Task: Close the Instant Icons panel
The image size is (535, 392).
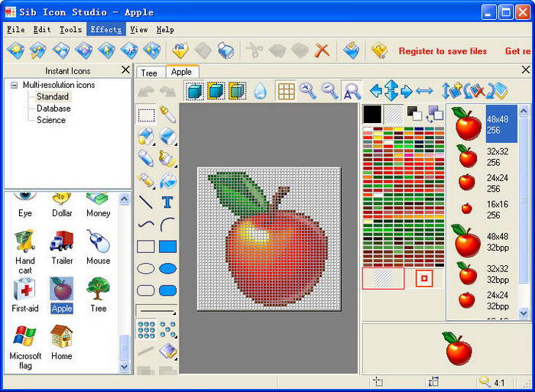Action: point(125,70)
